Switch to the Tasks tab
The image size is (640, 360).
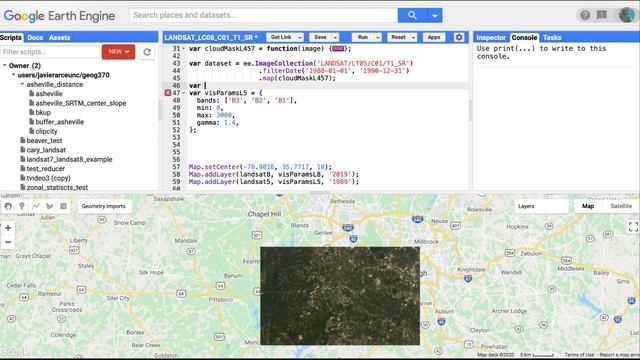coord(552,38)
